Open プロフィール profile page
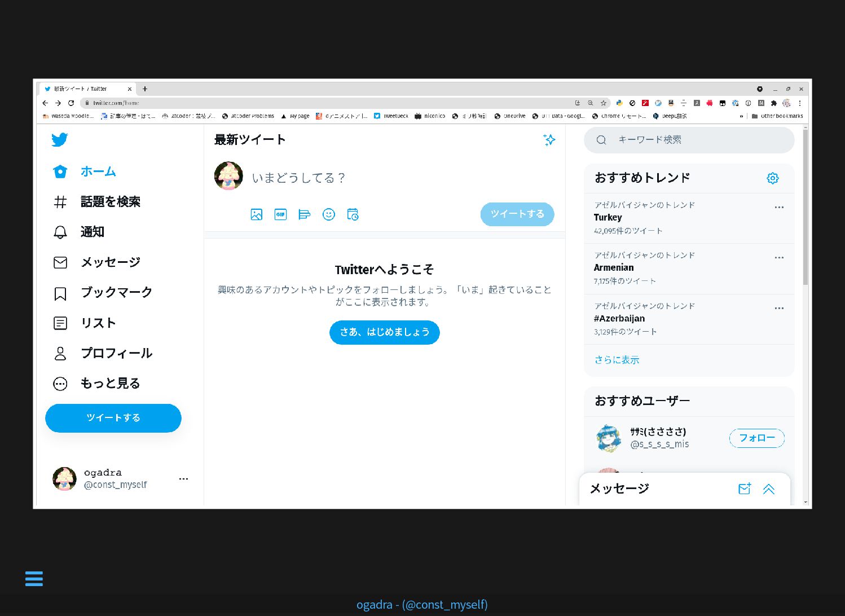 [103, 353]
